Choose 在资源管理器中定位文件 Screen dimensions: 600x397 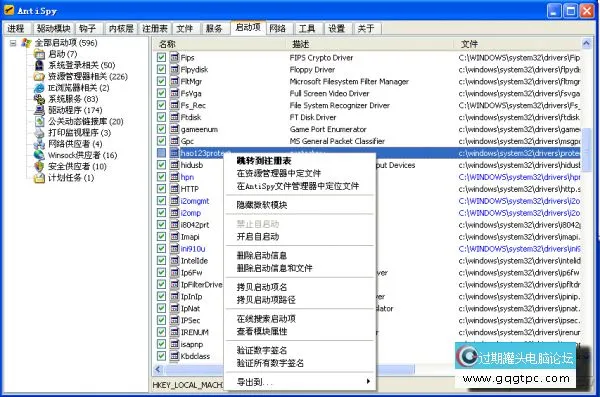(300, 173)
